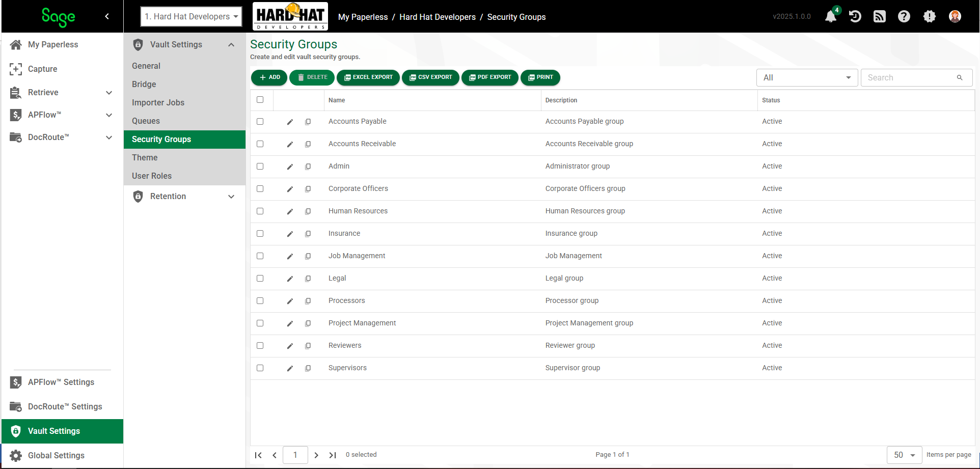Copy the Processors group
Screen dimensions: 980x469
point(308,301)
